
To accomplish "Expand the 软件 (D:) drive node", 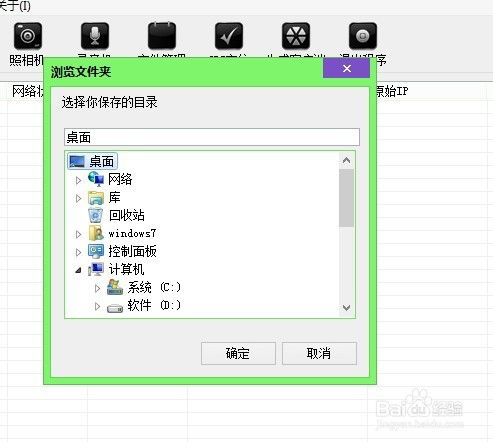I will tap(97, 306).
